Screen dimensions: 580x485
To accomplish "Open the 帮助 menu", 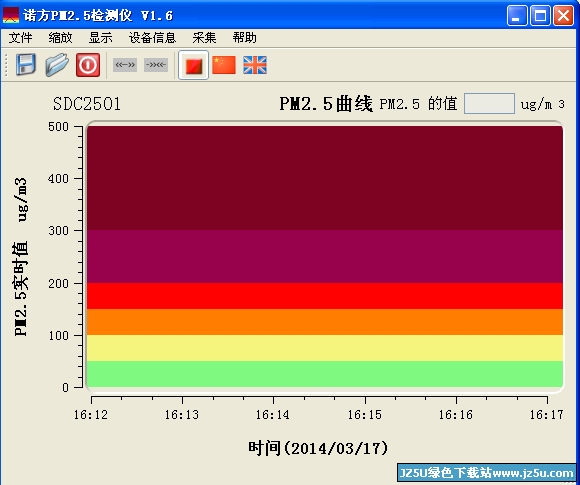I will tap(245, 38).
